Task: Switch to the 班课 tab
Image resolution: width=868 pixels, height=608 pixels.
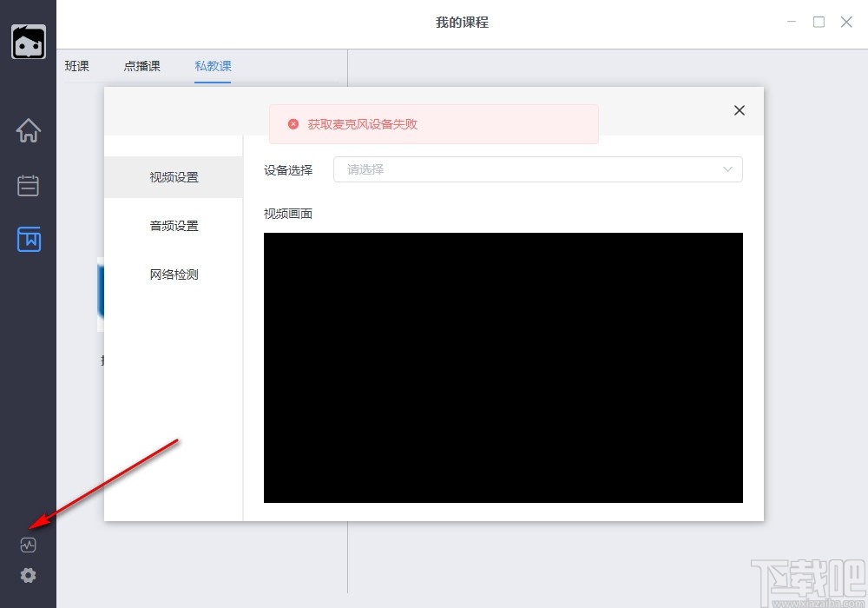Action: click(76, 65)
